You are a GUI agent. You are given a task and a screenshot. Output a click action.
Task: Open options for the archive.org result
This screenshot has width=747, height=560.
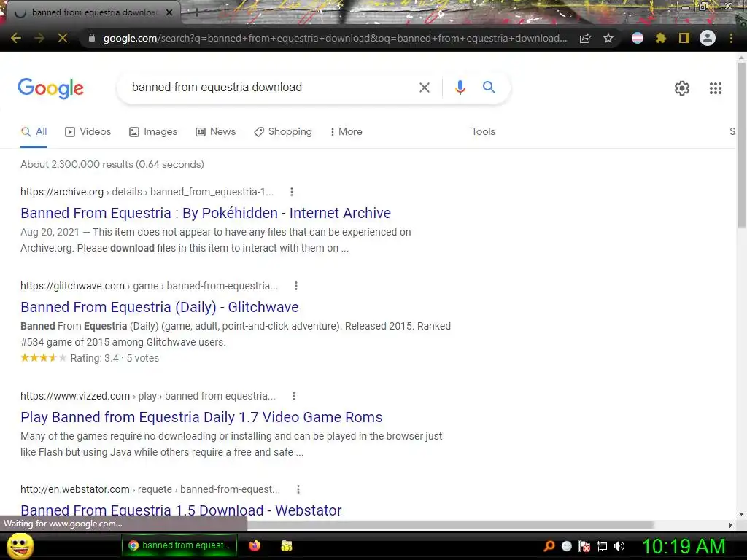point(292,192)
